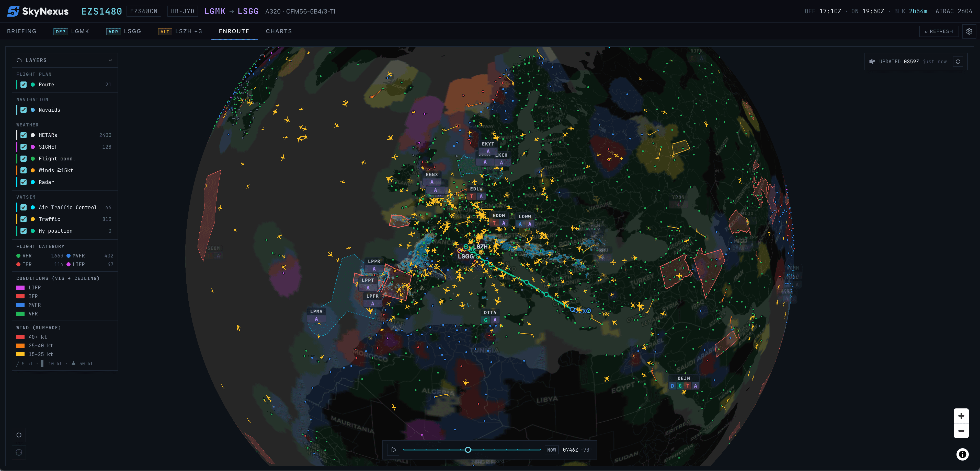Click the 40+ kt wind color swatch
Screen dimensions: 980x471
pos(20,337)
